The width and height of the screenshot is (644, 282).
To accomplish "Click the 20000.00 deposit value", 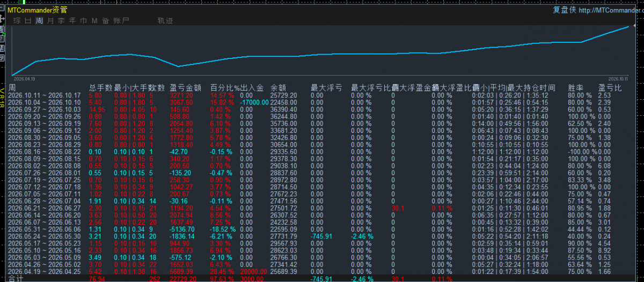I will [x=253, y=271].
